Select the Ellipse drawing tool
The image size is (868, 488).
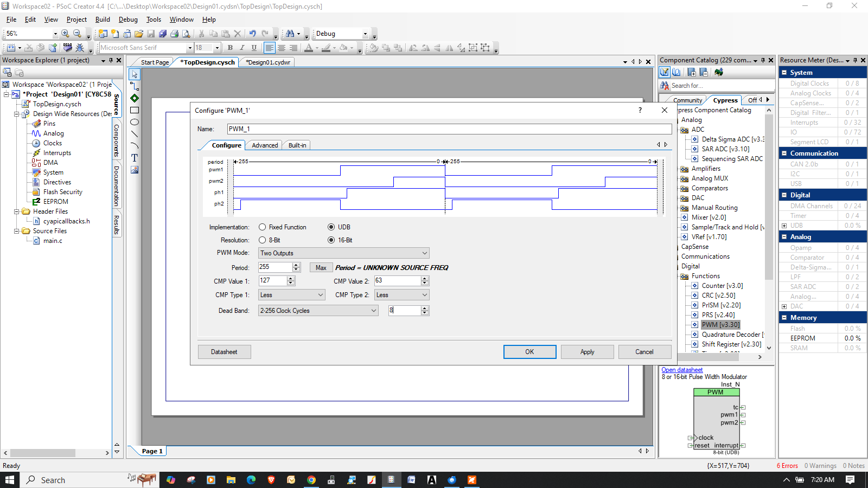pyautogui.click(x=135, y=122)
